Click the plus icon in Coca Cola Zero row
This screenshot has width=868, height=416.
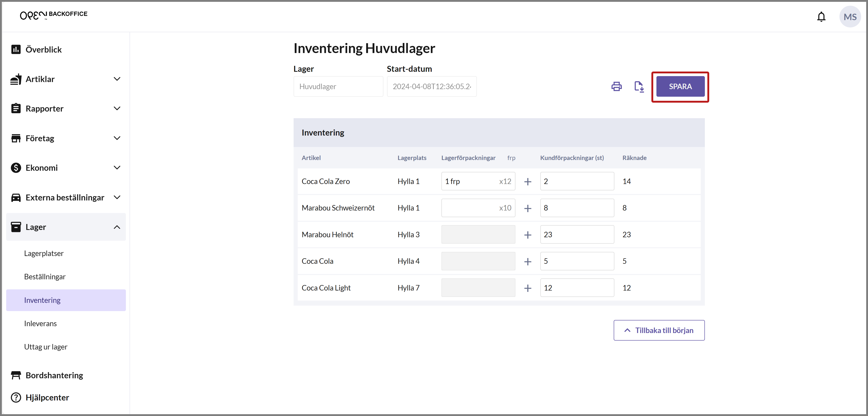528,182
